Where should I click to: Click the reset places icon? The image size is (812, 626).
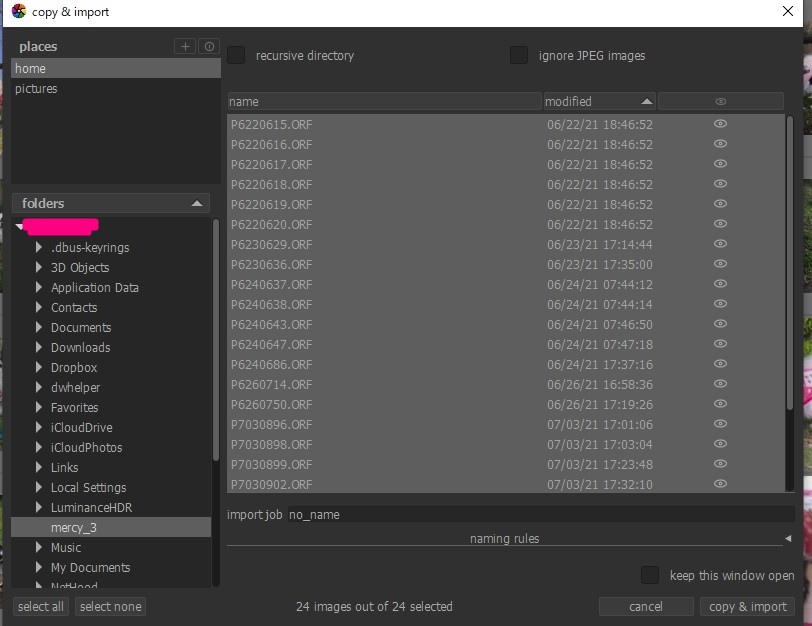click(209, 47)
